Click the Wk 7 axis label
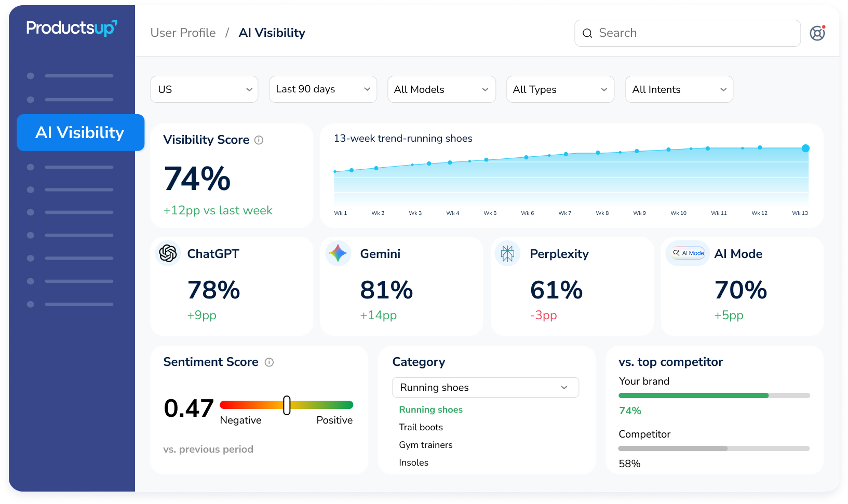The image size is (848, 504). 565,213
